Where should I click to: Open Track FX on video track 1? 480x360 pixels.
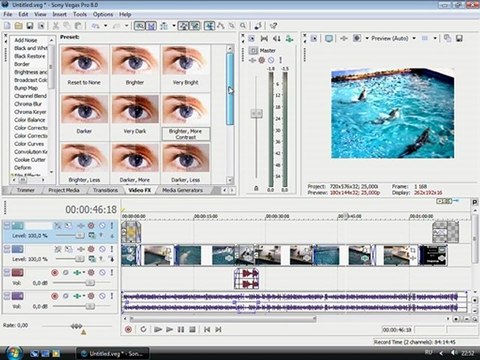[x=81, y=226]
